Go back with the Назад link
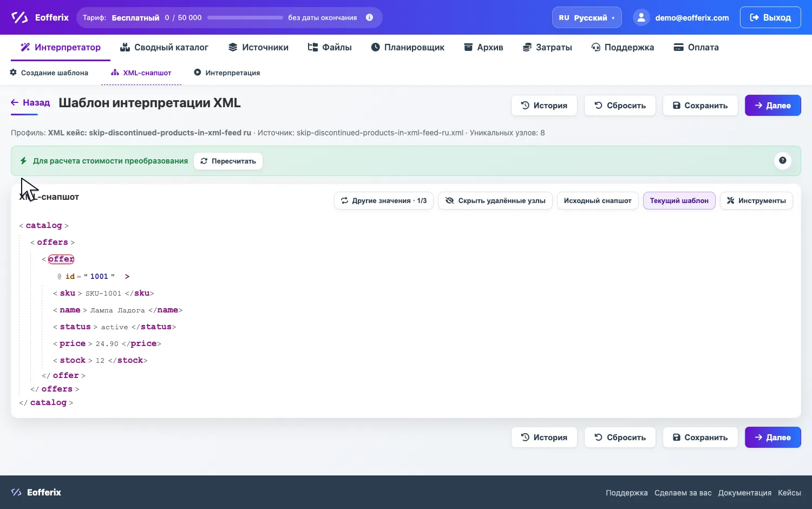This screenshot has height=509, width=812. tap(30, 102)
